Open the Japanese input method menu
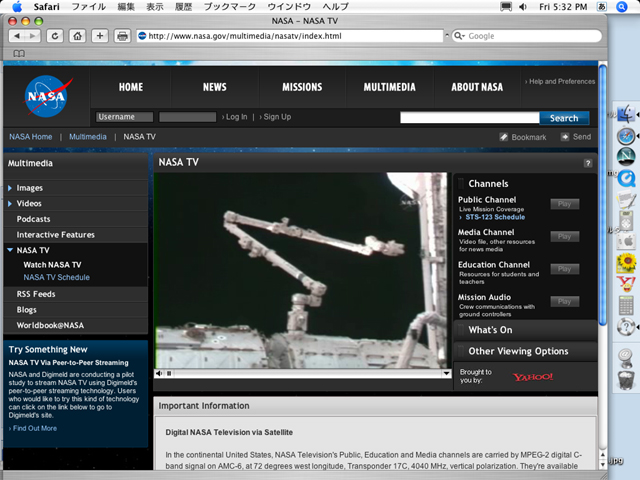 click(601, 7)
